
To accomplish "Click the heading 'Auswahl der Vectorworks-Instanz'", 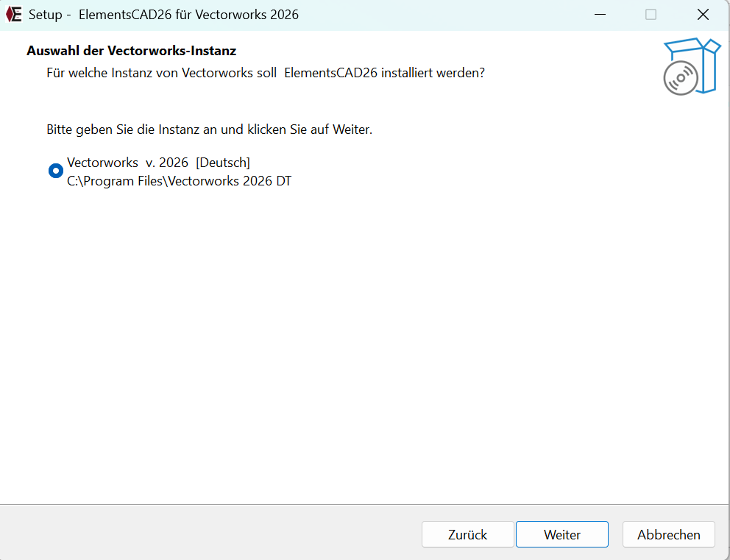I will 131,51.
